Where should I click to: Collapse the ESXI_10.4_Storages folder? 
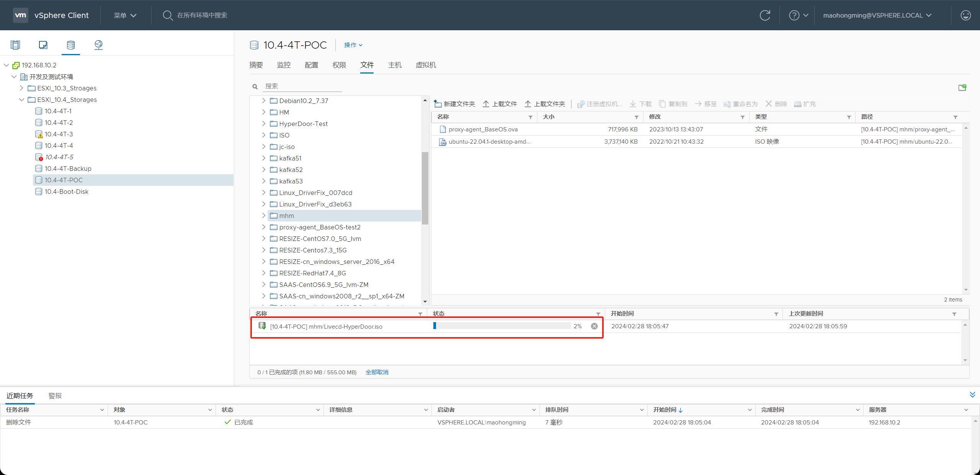click(x=21, y=100)
